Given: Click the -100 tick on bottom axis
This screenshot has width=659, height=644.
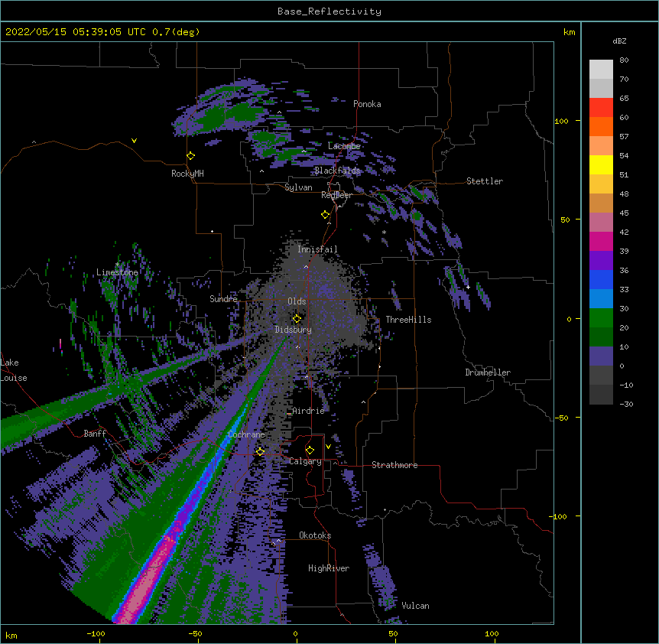Looking at the screenshot, I should click(96, 633).
